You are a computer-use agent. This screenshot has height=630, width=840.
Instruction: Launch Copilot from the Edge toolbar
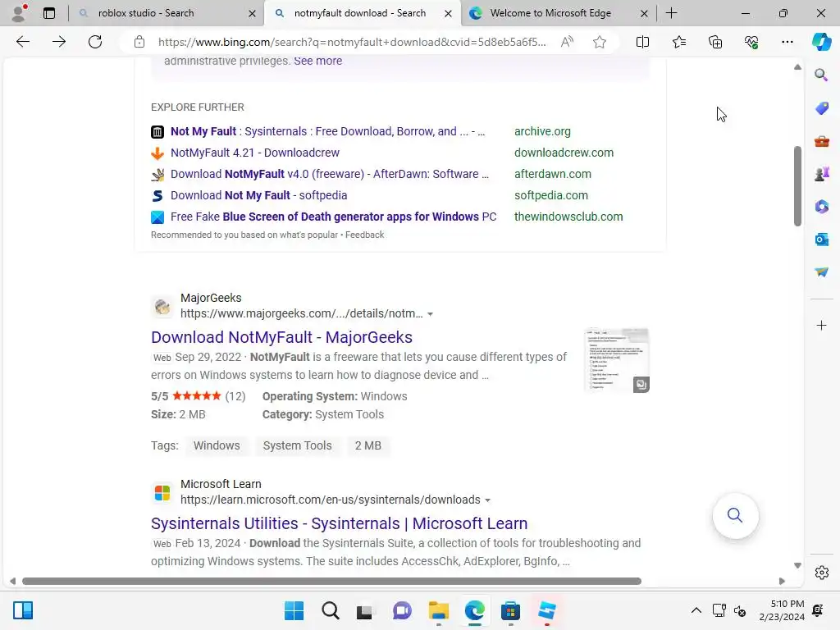pos(821,42)
